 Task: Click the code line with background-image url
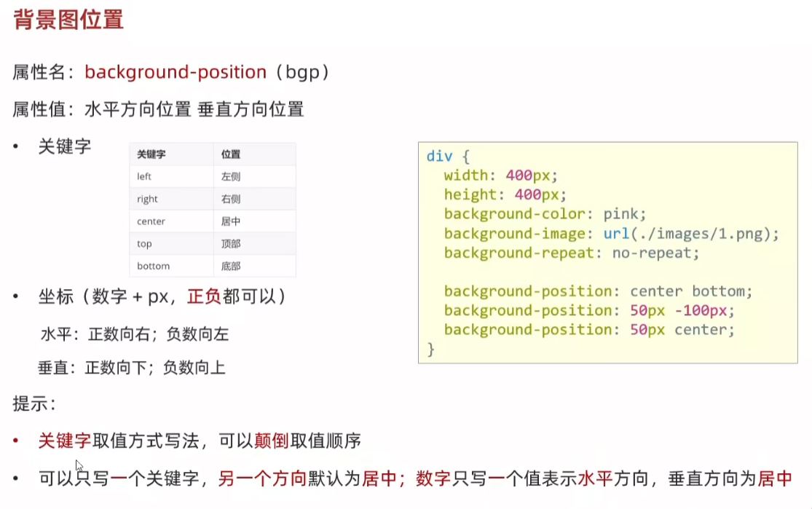point(611,234)
